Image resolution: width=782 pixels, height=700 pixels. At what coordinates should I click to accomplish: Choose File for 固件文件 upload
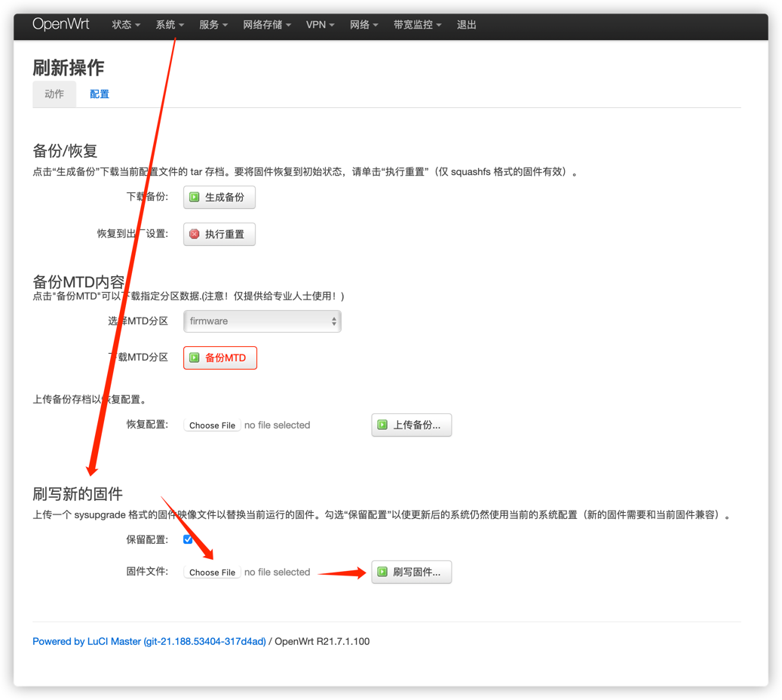[212, 572]
